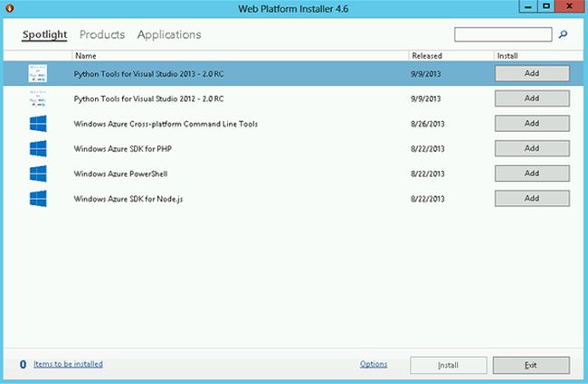Click the Install button at the bottom
The height and width of the screenshot is (384, 588).
click(449, 365)
